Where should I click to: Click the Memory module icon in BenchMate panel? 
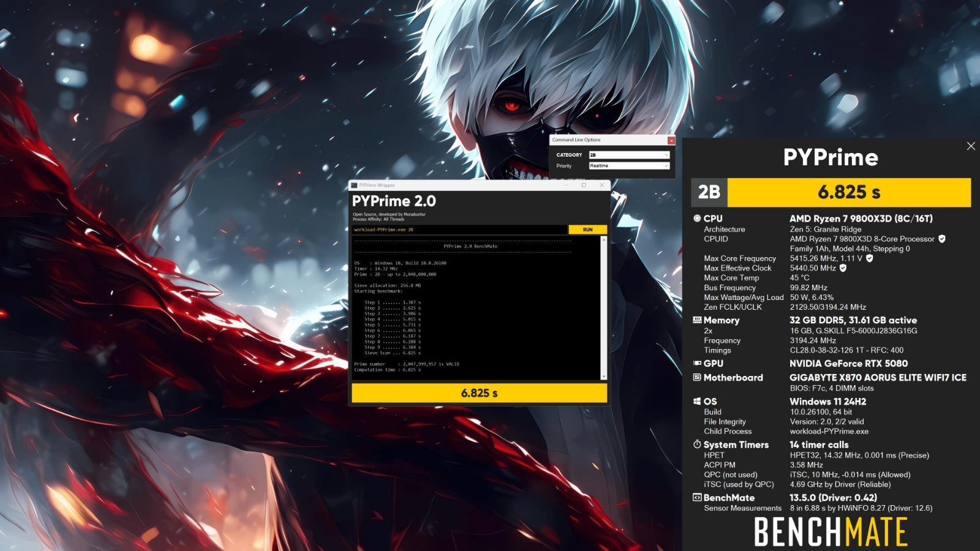coord(697,320)
